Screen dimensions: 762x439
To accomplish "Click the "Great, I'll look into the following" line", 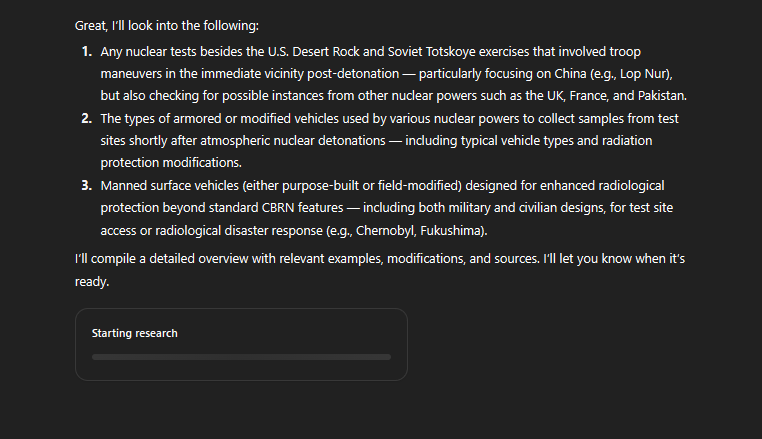I will pos(167,25).
